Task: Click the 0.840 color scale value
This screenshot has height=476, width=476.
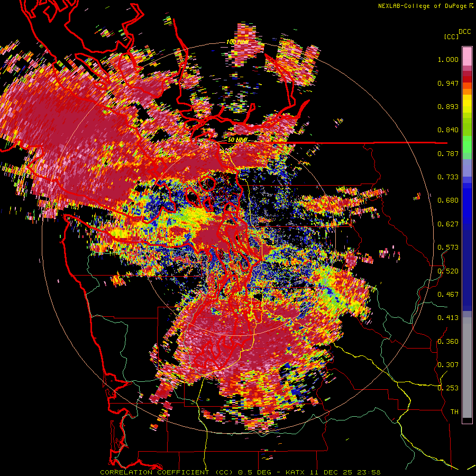Action: 448,130
